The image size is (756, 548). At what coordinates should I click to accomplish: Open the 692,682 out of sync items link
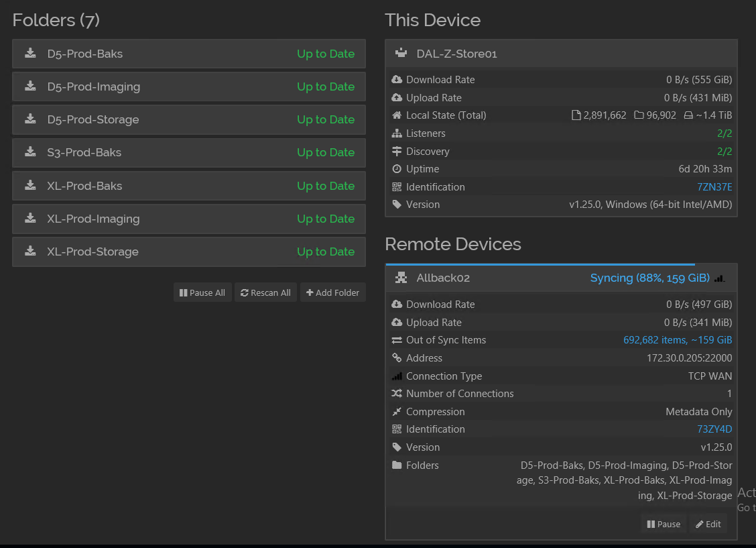tap(678, 340)
